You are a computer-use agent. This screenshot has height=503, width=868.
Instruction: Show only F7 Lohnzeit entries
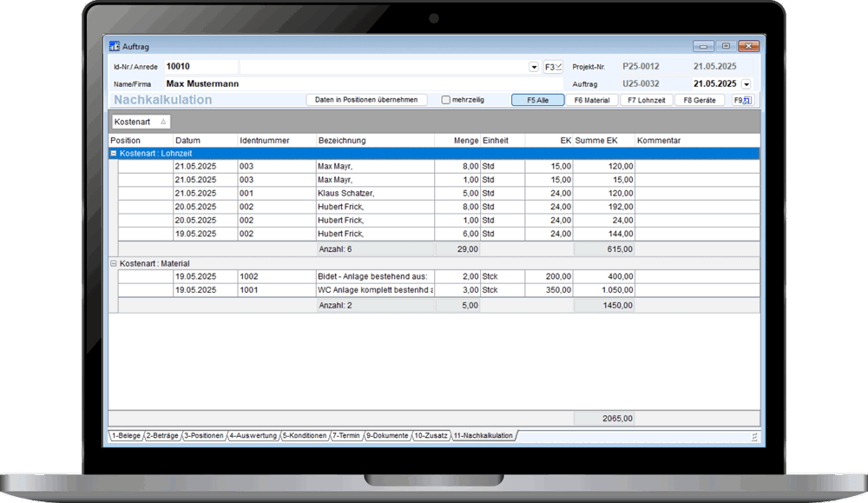pyautogui.click(x=646, y=100)
